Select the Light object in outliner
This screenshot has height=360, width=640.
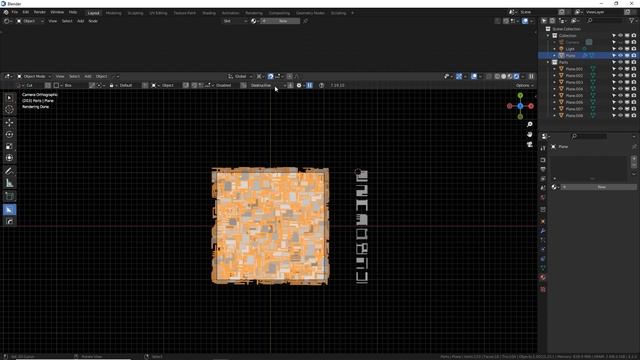(570, 49)
